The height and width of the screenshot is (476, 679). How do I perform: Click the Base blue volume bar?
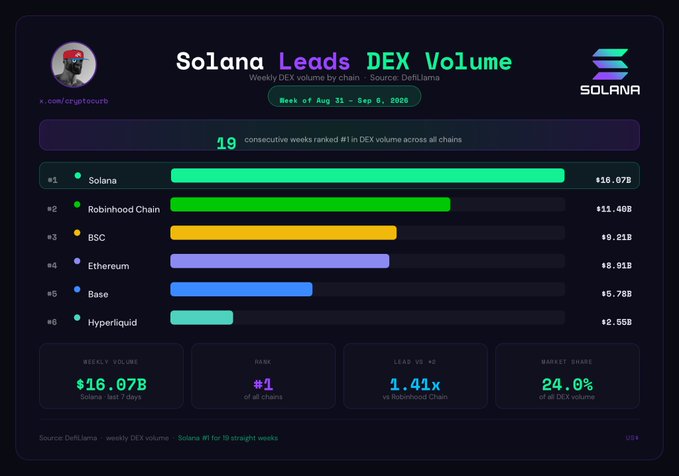point(241,289)
